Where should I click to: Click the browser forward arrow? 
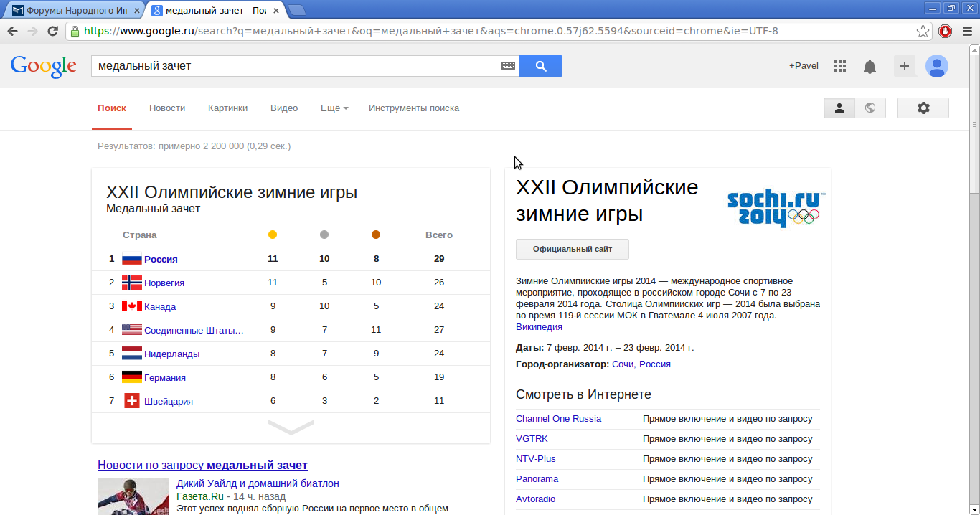(32, 31)
